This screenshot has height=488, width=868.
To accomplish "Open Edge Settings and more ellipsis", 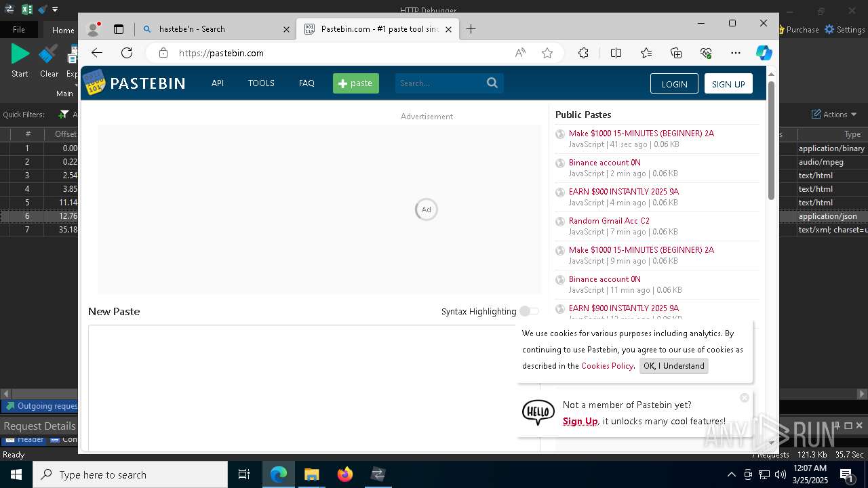I will [736, 53].
